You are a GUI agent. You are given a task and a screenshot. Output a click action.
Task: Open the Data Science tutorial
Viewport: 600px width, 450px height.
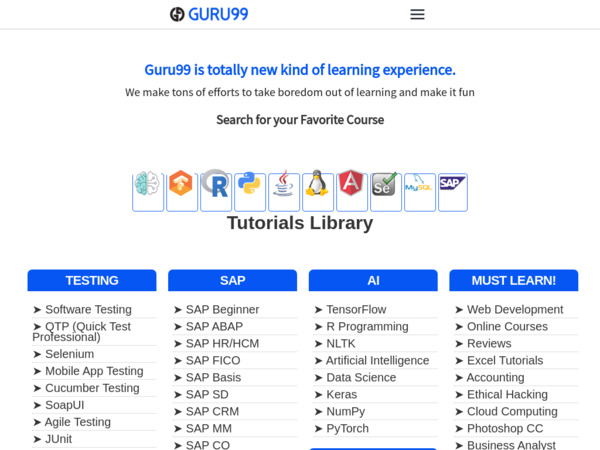(361, 377)
